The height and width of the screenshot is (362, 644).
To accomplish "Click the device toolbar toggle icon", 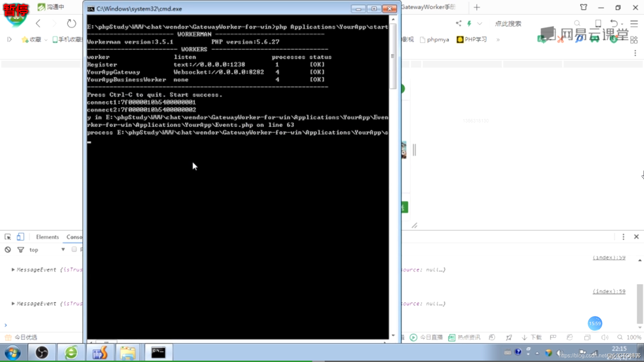I will coord(20,236).
